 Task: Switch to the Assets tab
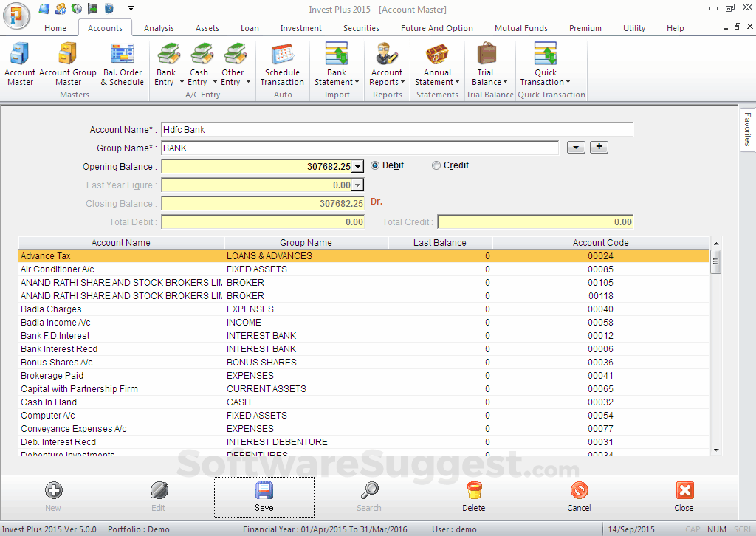(207, 28)
